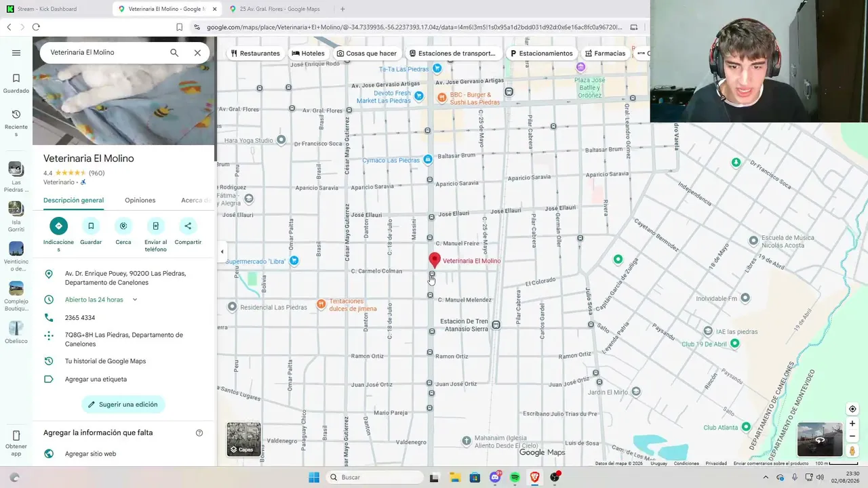The width and height of the screenshot is (868, 488).
Task: Click Agregar una etiqueta
Action: [96, 380]
